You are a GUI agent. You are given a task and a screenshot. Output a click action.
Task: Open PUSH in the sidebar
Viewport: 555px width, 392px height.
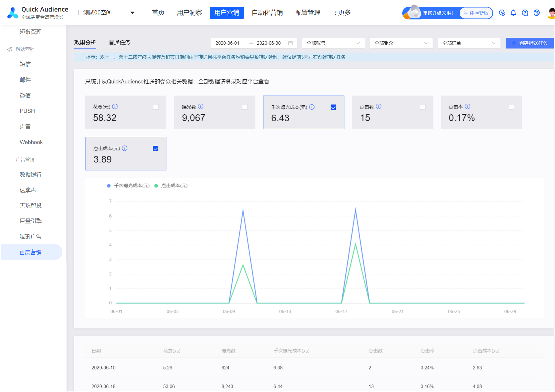pos(27,111)
